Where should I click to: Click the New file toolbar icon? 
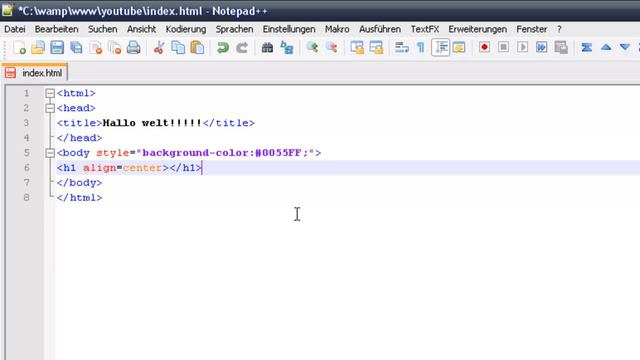point(19,48)
